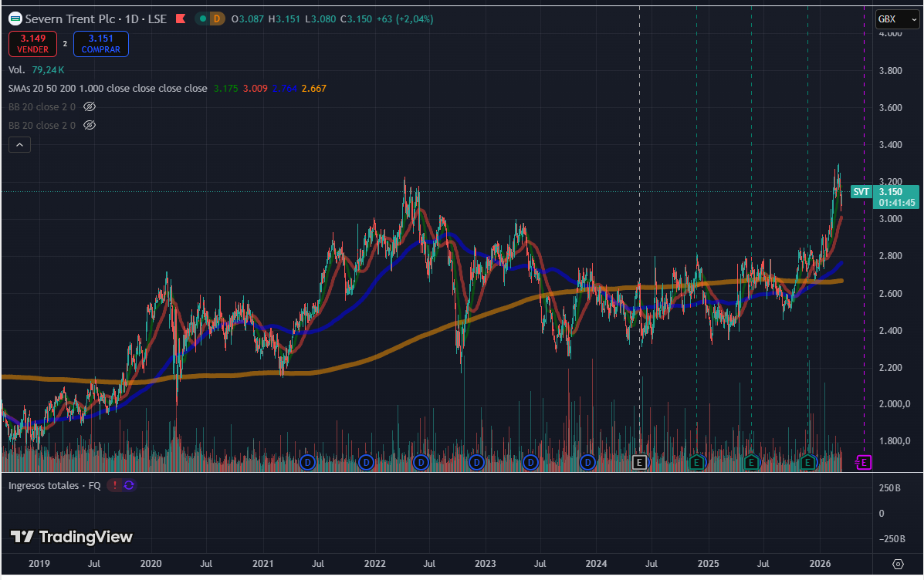The height and width of the screenshot is (580, 924).
Task: Click the dividend D marker near Jul 2023
Action: point(531,463)
